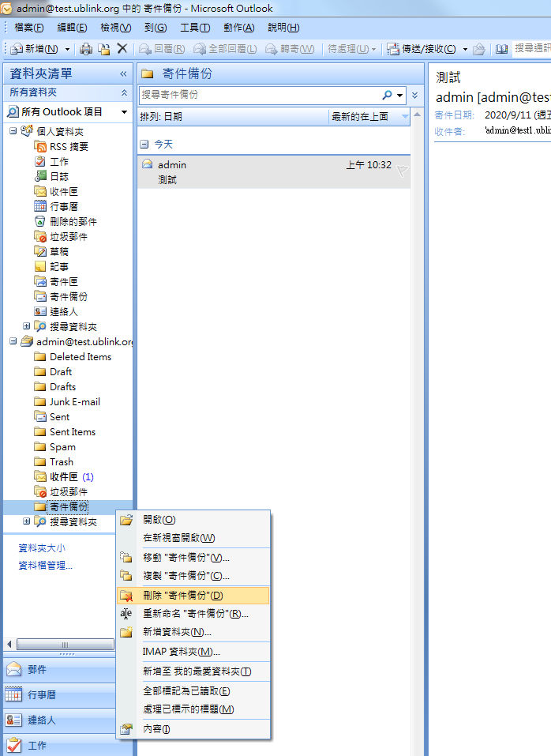Click the 搜尋寄件備份 search field
This screenshot has height=756, width=551.
coord(259,95)
